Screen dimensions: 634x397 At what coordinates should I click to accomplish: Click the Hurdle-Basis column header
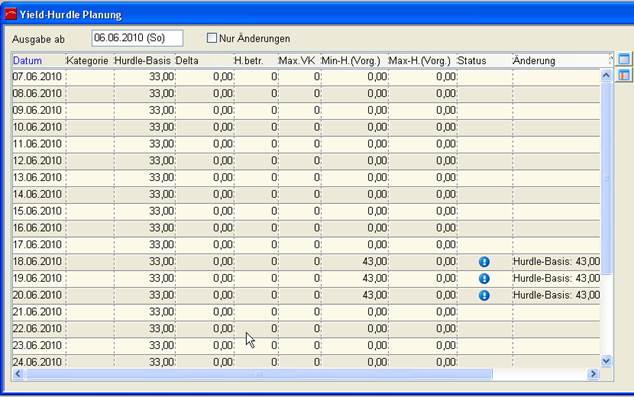(144, 61)
